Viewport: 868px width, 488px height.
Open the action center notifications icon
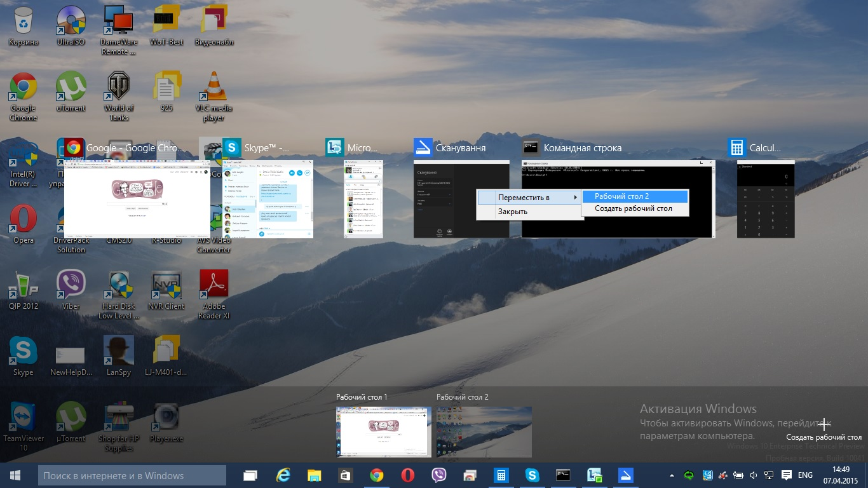coord(786,475)
